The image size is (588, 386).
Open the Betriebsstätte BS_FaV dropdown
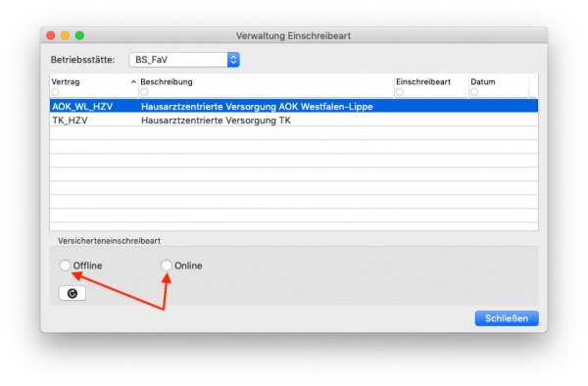[x=184, y=60]
